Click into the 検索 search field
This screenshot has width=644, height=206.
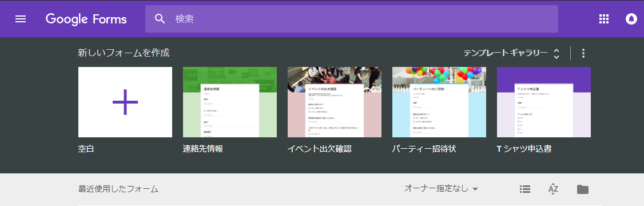(352, 19)
